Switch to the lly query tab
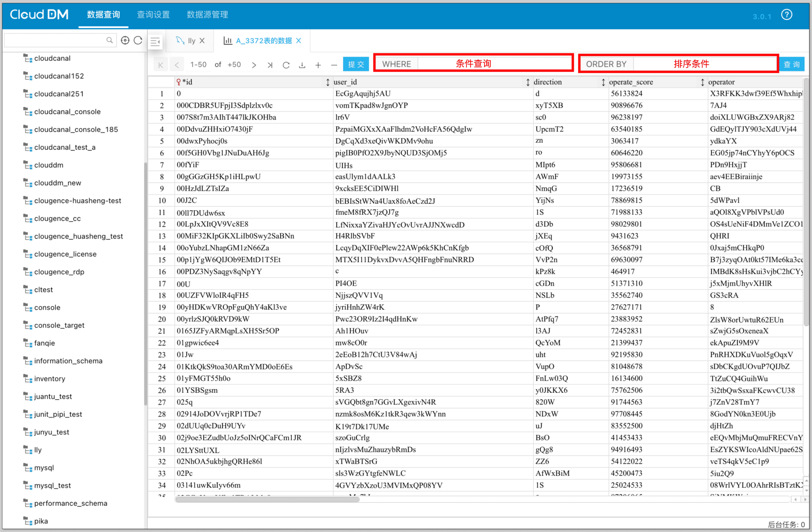812x532 pixels. click(191, 41)
